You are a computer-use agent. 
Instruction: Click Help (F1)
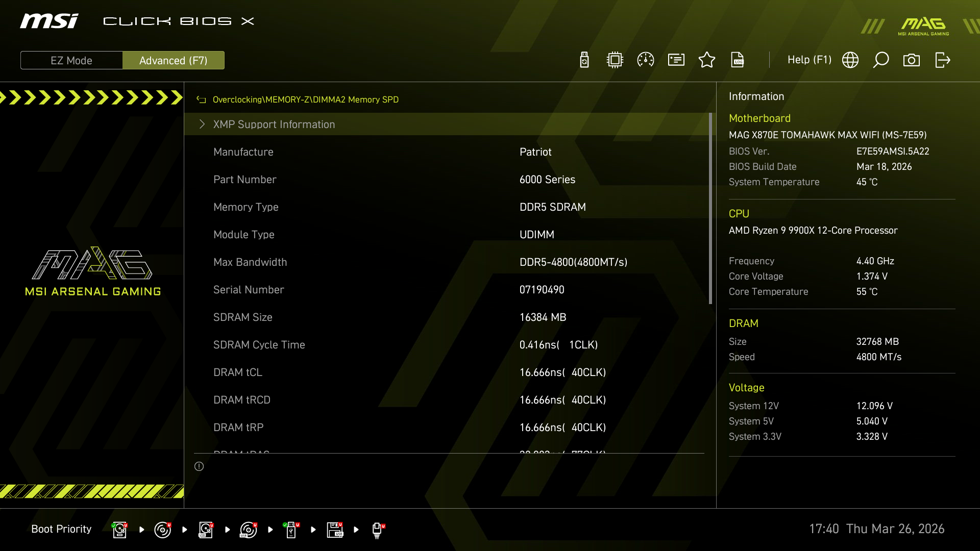click(809, 60)
